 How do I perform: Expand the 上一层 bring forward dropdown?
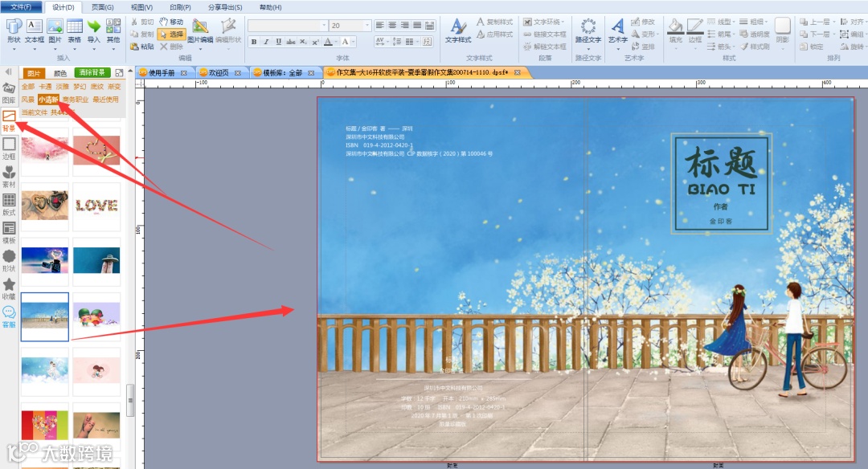[833, 22]
